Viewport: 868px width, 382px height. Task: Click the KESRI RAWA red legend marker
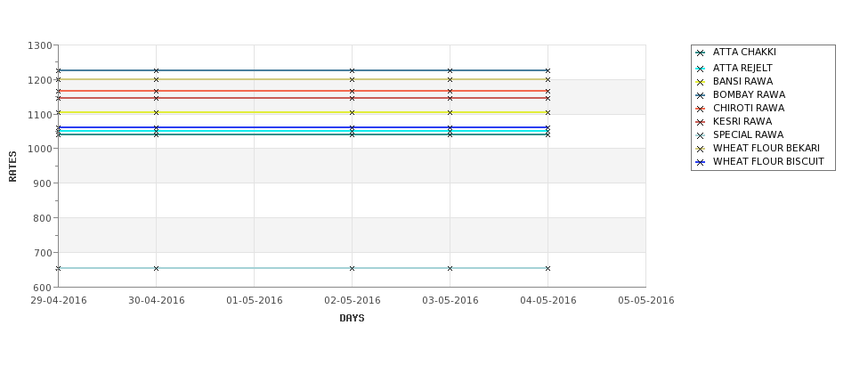pyautogui.click(x=701, y=122)
